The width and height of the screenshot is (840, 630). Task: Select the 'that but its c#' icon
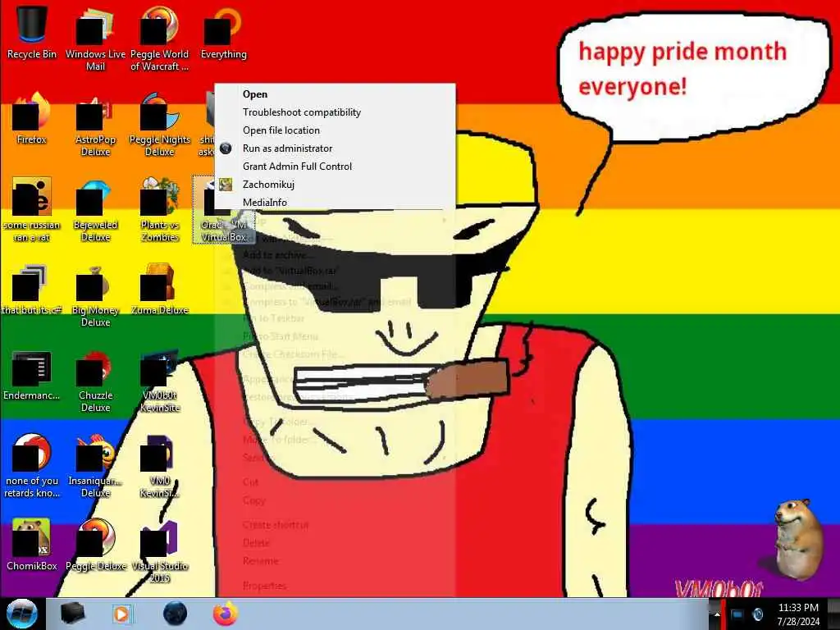point(32,290)
